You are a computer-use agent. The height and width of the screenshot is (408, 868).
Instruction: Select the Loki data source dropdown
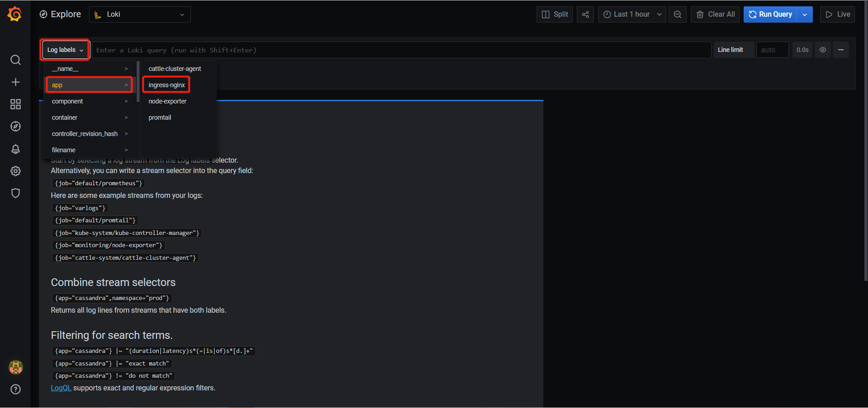coord(140,14)
